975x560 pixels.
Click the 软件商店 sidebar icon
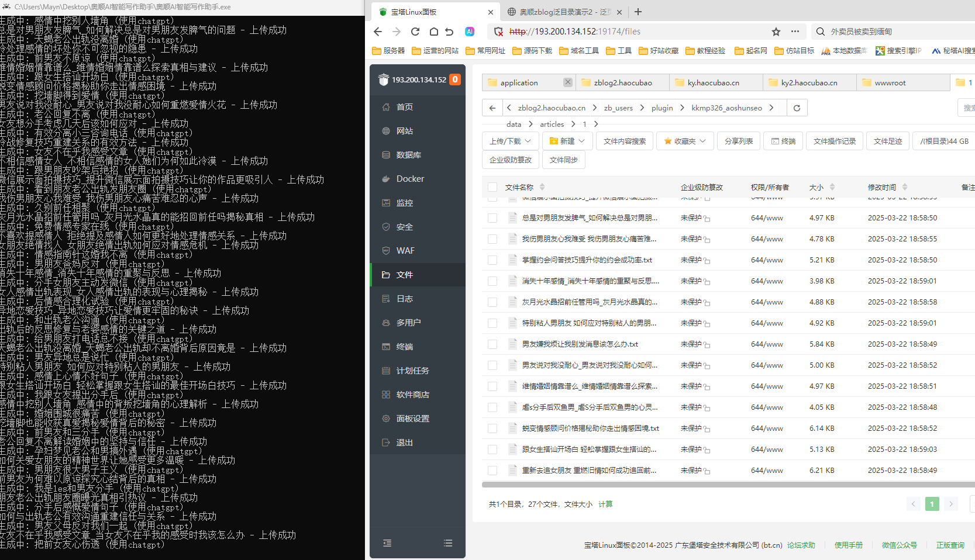[386, 395]
